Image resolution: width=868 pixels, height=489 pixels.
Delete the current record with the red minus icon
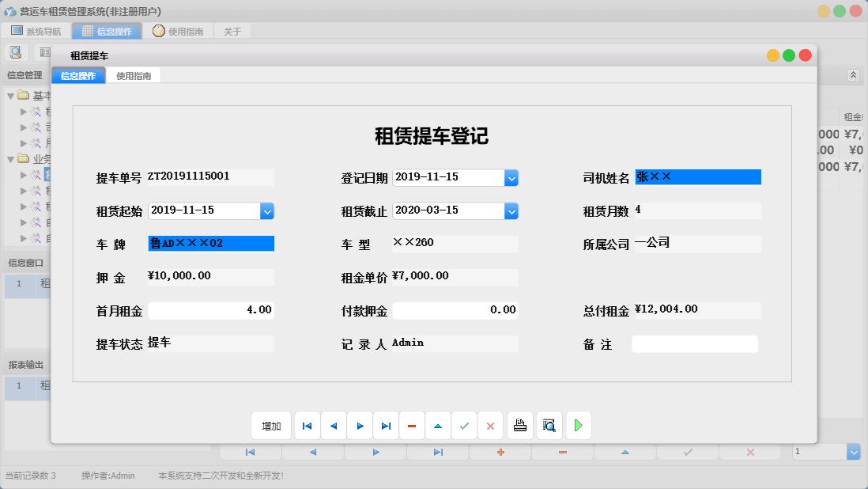click(x=412, y=425)
